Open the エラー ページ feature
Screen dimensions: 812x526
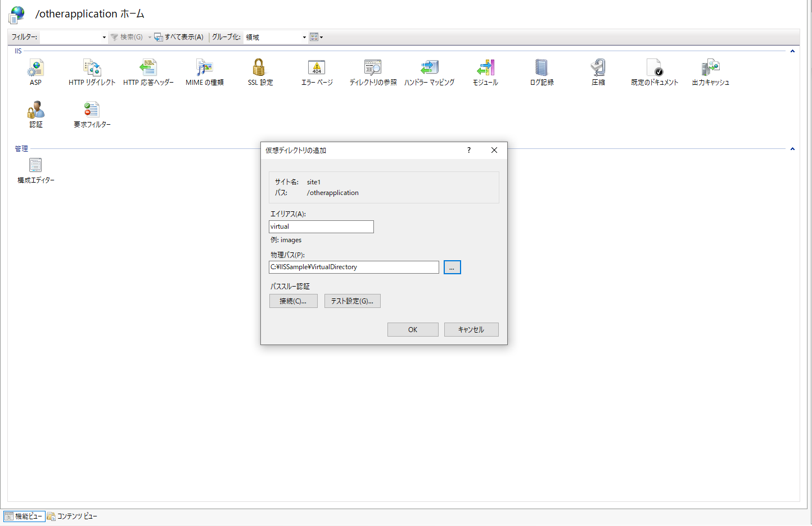(317, 72)
